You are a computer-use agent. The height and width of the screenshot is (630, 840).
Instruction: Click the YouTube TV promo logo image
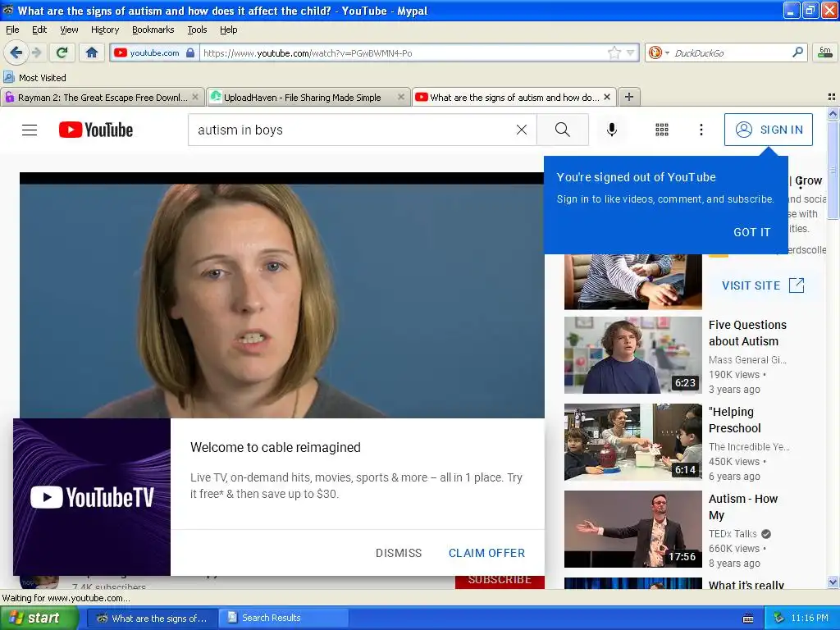[x=92, y=497]
